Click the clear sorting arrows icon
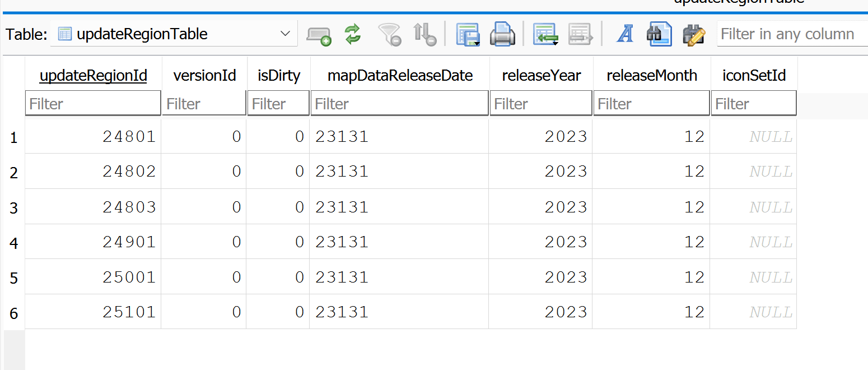The image size is (868, 370). click(x=424, y=34)
